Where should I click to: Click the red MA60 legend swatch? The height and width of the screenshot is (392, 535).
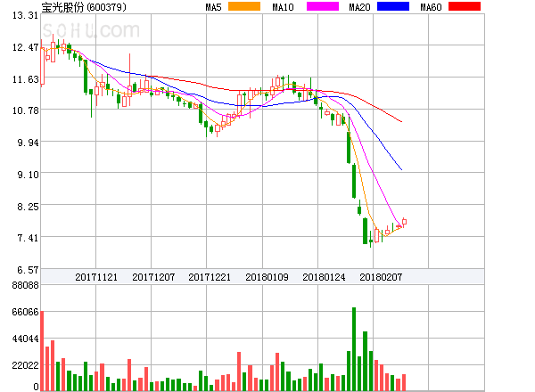coord(465,6)
